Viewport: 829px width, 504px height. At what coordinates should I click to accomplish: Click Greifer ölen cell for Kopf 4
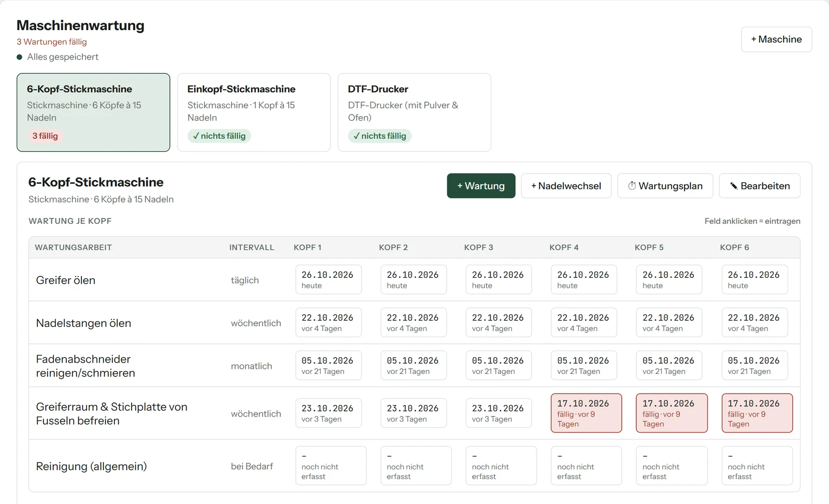pyautogui.click(x=584, y=280)
